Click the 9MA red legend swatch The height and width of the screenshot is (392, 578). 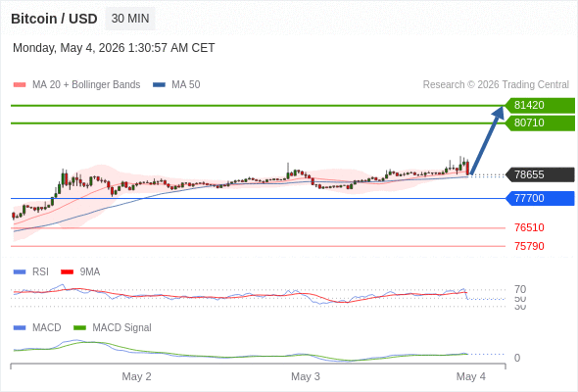click(67, 272)
